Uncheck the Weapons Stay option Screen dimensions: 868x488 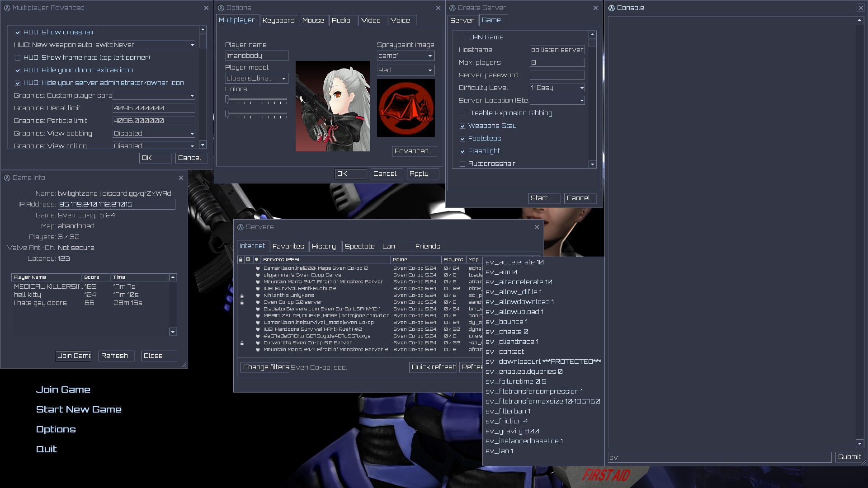(462, 126)
